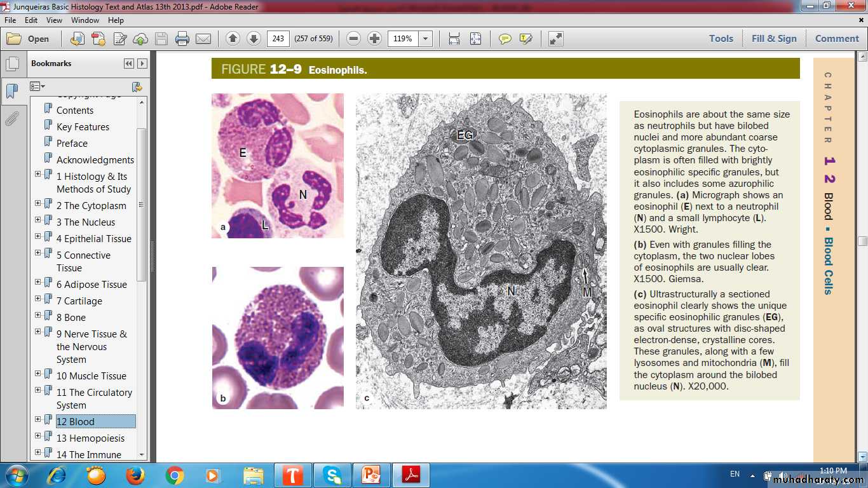Zoom in with the plus button

[375, 39]
